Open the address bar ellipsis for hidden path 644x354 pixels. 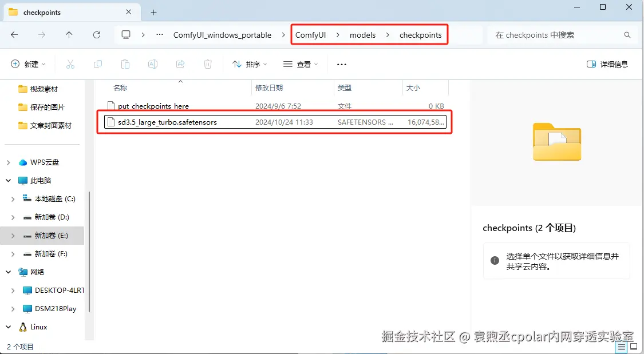click(160, 35)
